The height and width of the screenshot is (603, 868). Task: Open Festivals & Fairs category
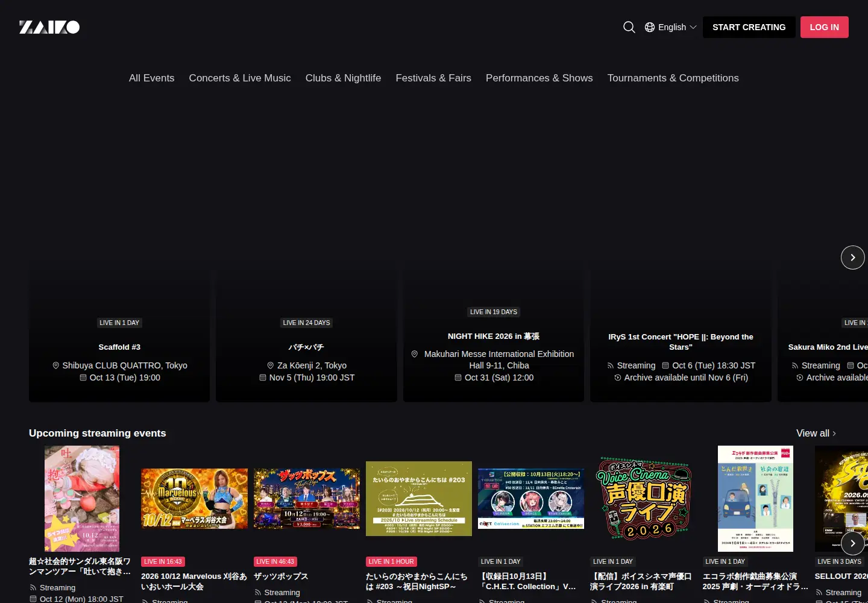pyautogui.click(x=433, y=78)
